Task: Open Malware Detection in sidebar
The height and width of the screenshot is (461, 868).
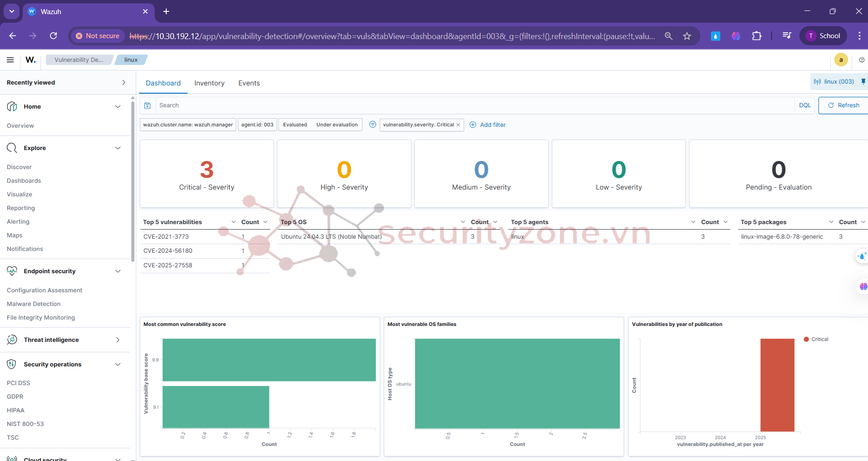Action: (34, 304)
